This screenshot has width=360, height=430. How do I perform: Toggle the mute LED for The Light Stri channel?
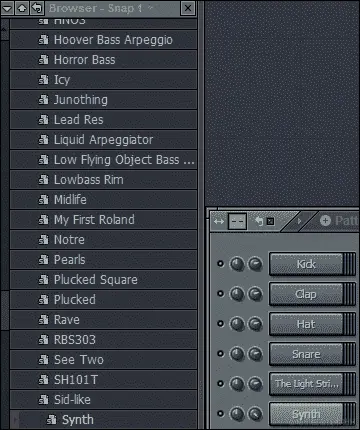[x=220, y=384]
